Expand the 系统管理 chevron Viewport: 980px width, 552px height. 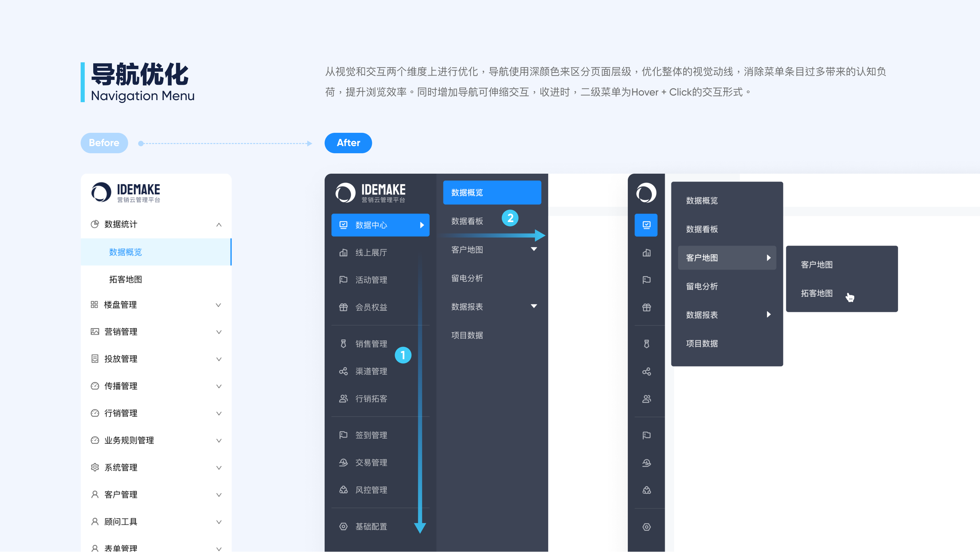[x=219, y=468]
